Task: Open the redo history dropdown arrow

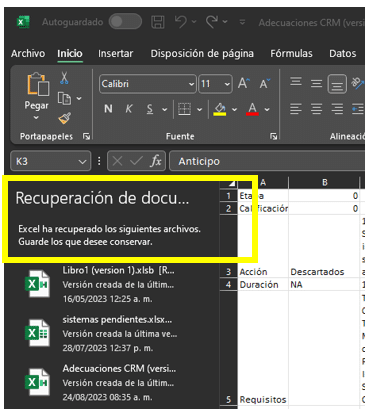Action: pos(225,22)
